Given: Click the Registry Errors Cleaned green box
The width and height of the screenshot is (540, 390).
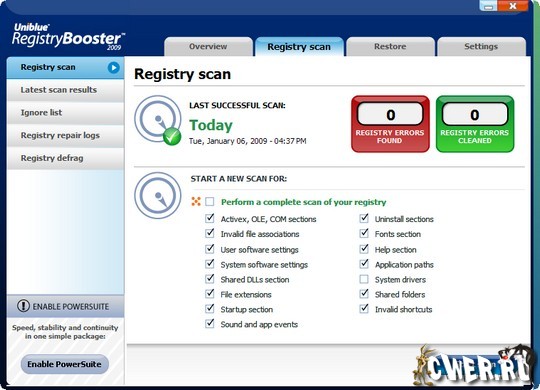Looking at the screenshot, I should (475, 124).
